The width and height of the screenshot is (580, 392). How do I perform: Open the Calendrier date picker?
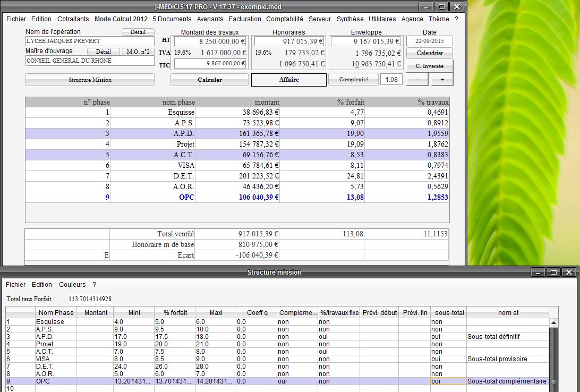[430, 53]
